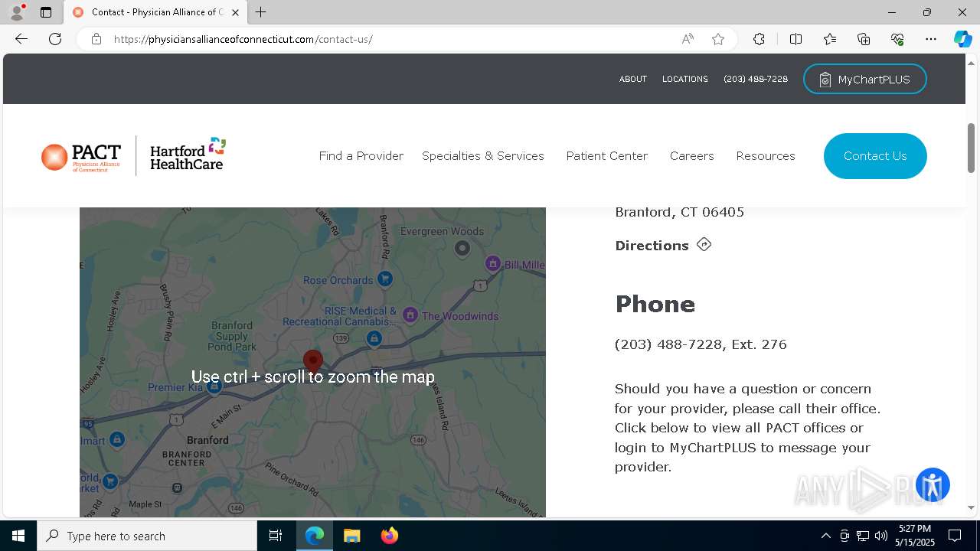Open Firefox from taskbar
Image resolution: width=980 pixels, height=551 pixels.
(x=389, y=536)
